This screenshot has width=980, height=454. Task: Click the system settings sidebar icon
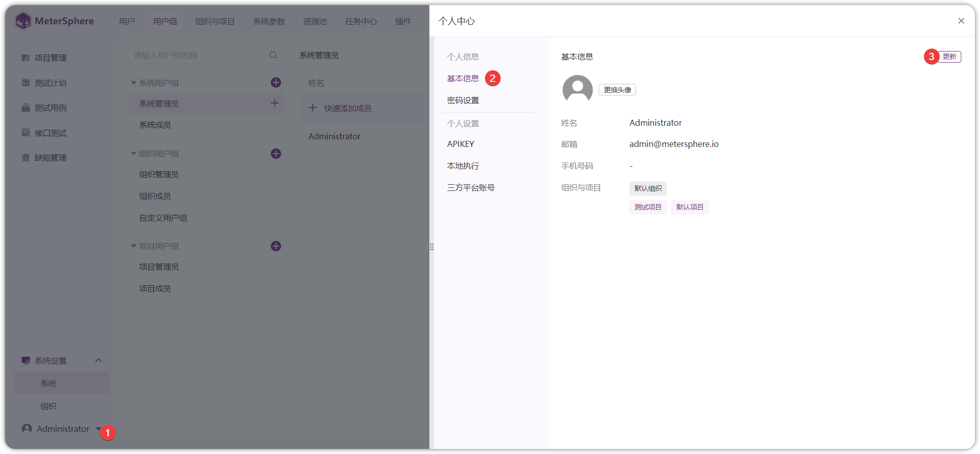26,361
